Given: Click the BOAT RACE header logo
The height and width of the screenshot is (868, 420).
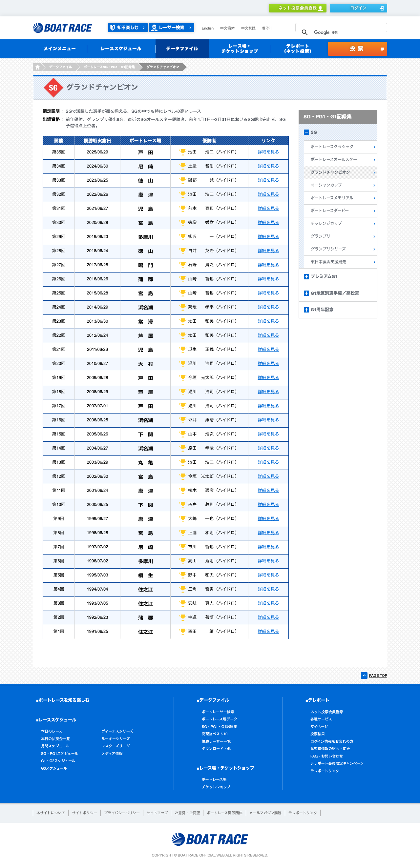Looking at the screenshot, I should (x=62, y=28).
